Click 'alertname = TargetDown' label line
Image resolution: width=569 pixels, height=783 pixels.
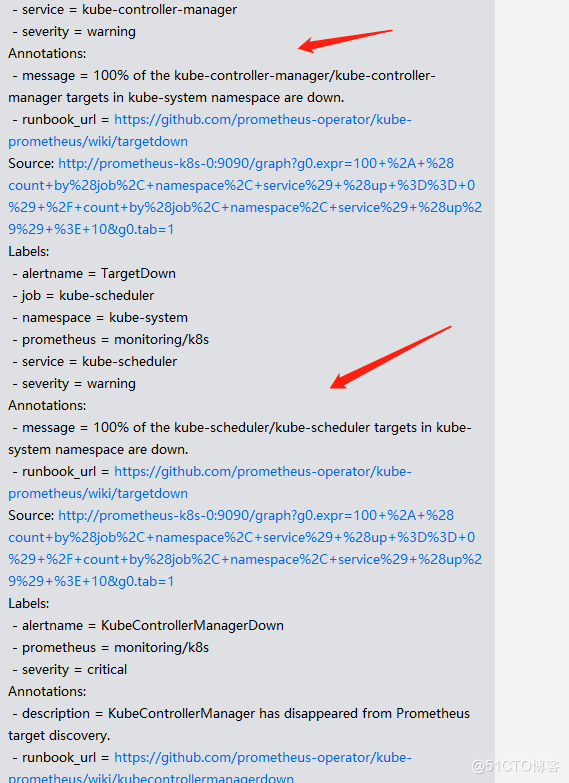98,274
